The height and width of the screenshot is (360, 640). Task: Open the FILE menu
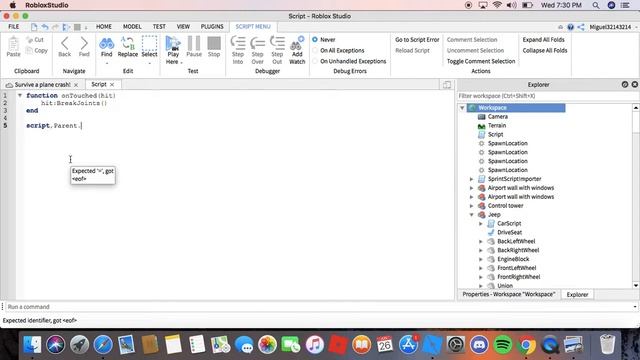click(13, 27)
